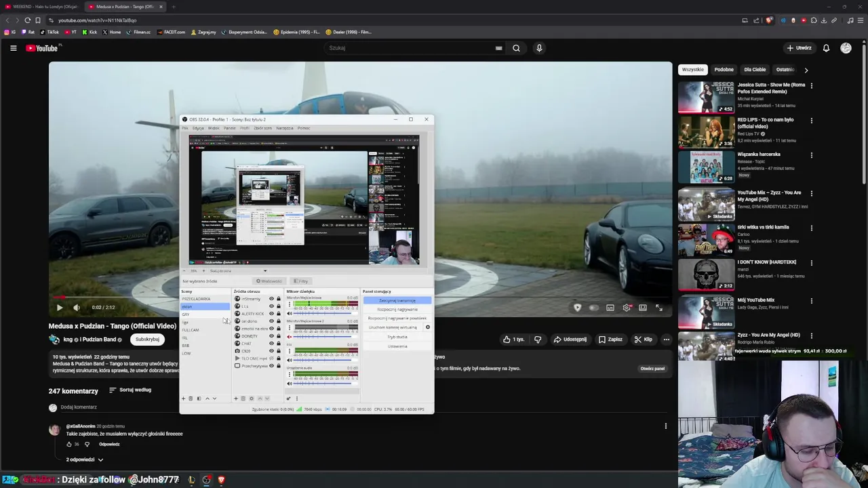Open virtual camera settings gear in OBS
Image resolution: width=868 pixels, height=488 pixels.
[428, 327]
